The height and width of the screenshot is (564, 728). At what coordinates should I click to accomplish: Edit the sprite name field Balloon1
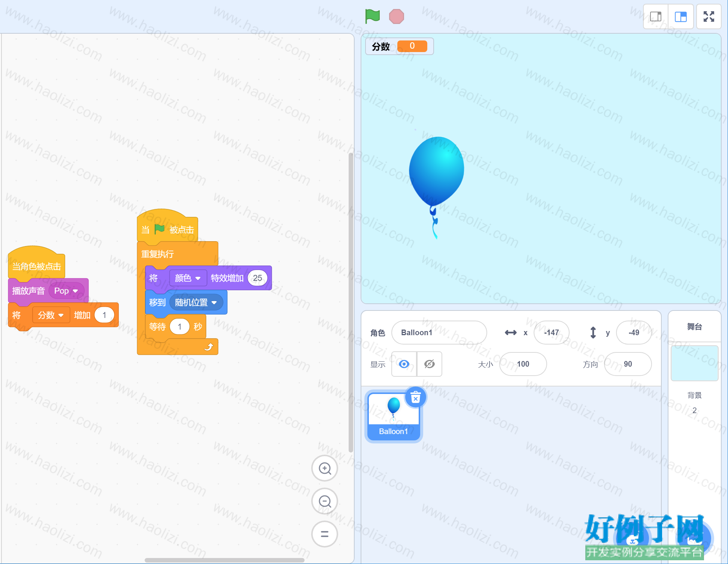(439, 333)
